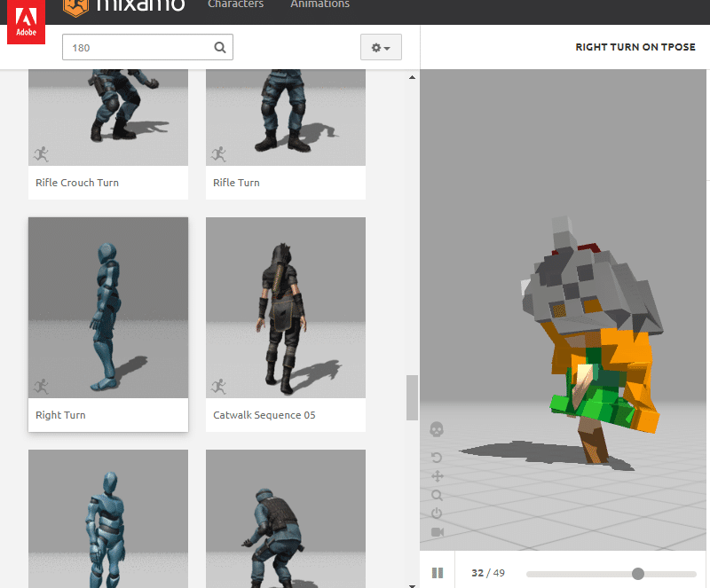Pause the animation playback

tap(438, 573)
